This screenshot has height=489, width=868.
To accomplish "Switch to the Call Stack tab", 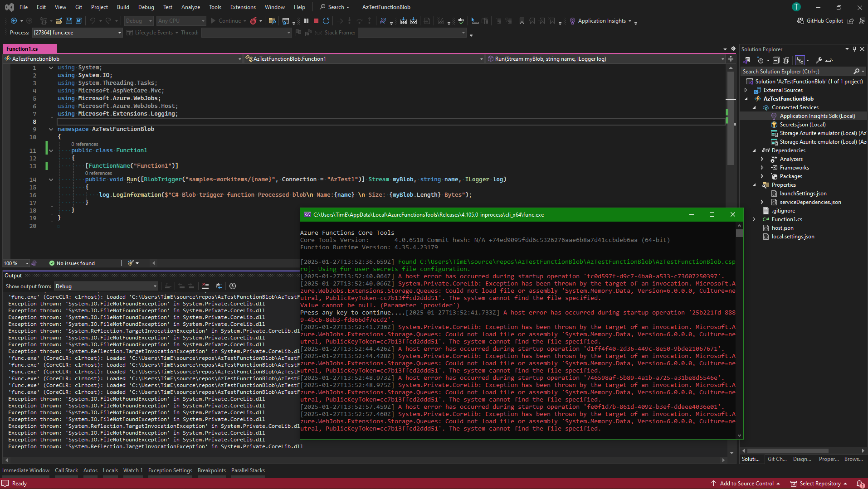I will point(66,470).
